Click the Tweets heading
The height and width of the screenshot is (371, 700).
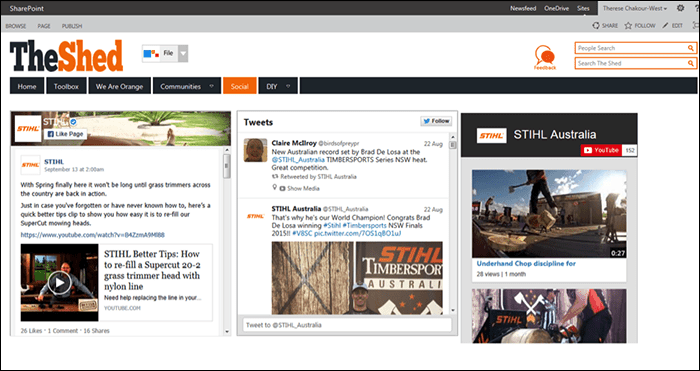(258, 122)
